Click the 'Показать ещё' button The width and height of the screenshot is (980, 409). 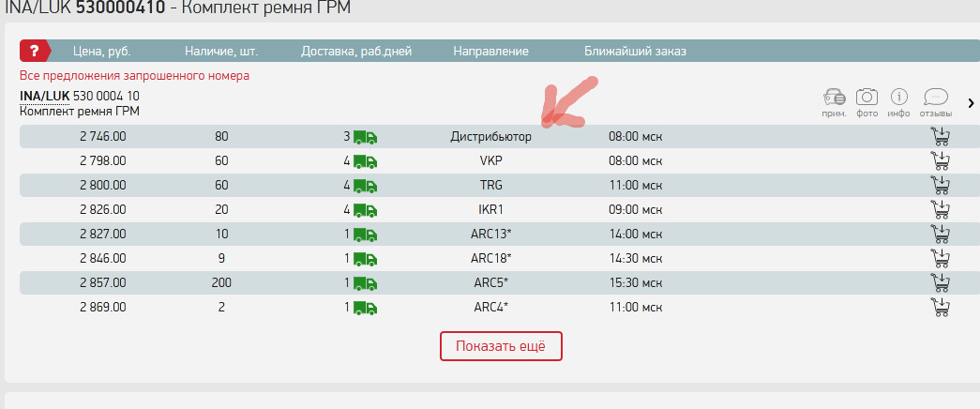click(x=501, y=346)
